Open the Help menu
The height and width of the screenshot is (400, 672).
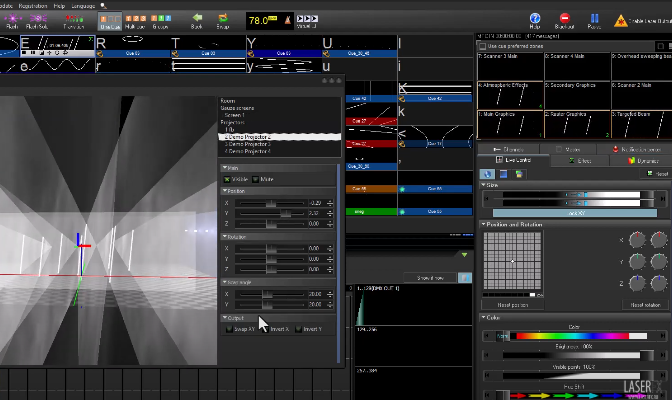pyautogui.click(x=59, y=6)
